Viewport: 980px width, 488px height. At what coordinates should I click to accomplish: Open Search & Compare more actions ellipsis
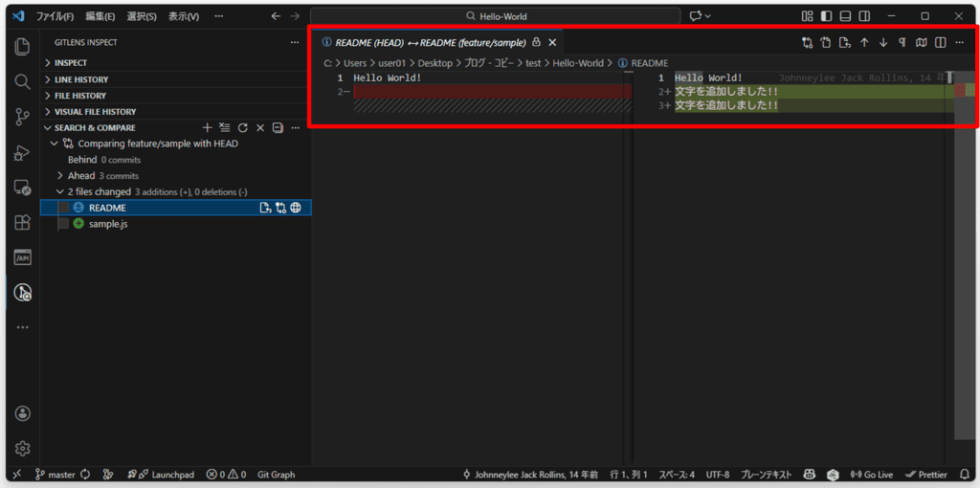[295, 127]
